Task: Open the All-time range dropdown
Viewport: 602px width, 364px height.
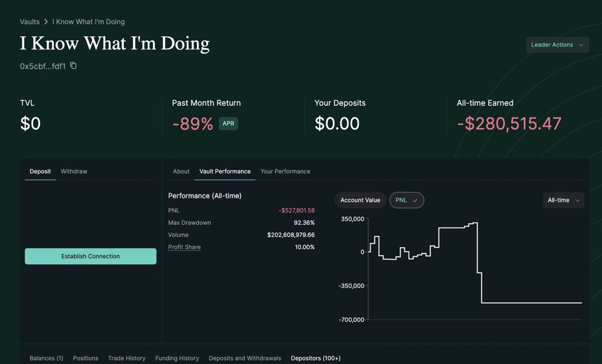Action: [563, 200]
